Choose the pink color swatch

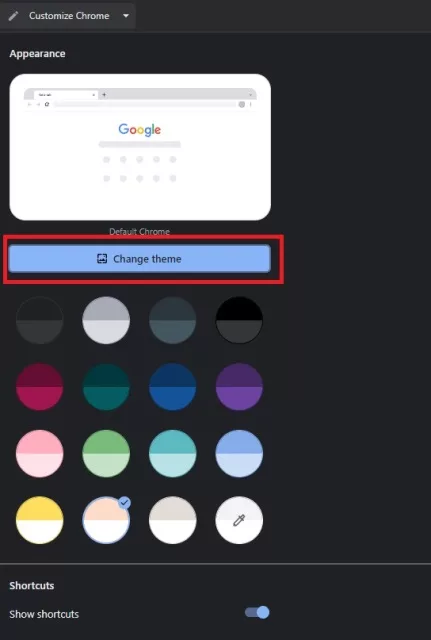click(40, 453)
